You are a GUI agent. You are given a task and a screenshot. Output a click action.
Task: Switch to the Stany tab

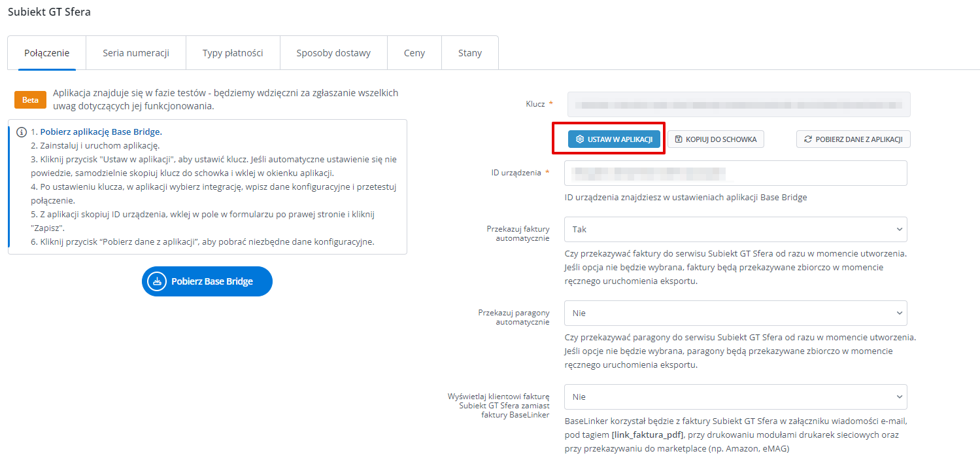click(470, 53)
